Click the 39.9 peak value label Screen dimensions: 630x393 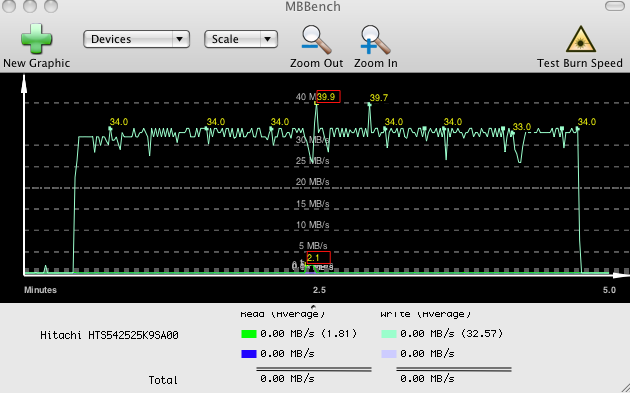click(x=328, y=96)
